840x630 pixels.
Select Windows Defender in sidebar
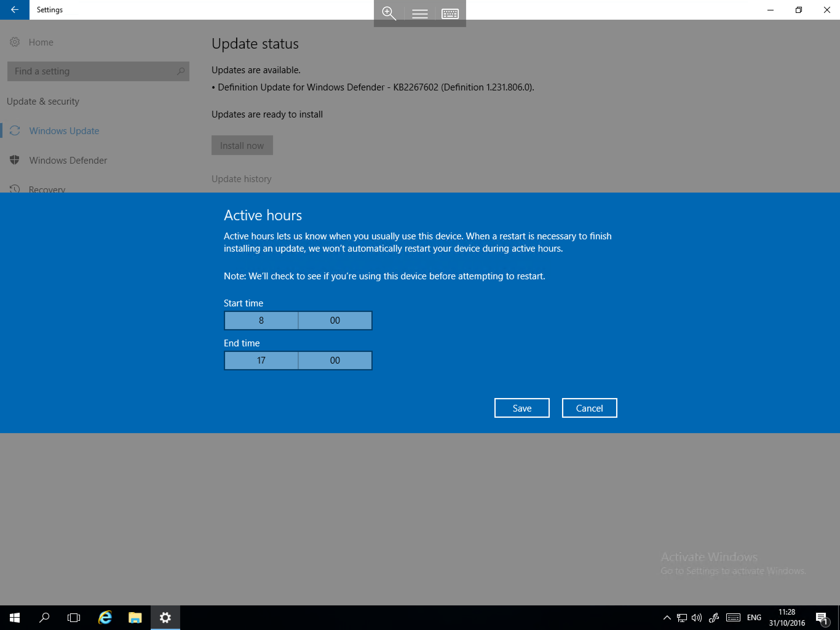[x=68, y=160]
